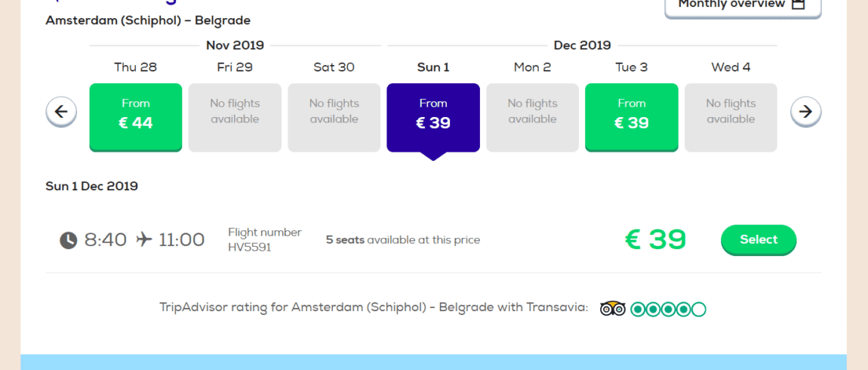The image size is (868, 370).
Task: Click the TripAdvisor owl logo
Action: pos(613,309)
